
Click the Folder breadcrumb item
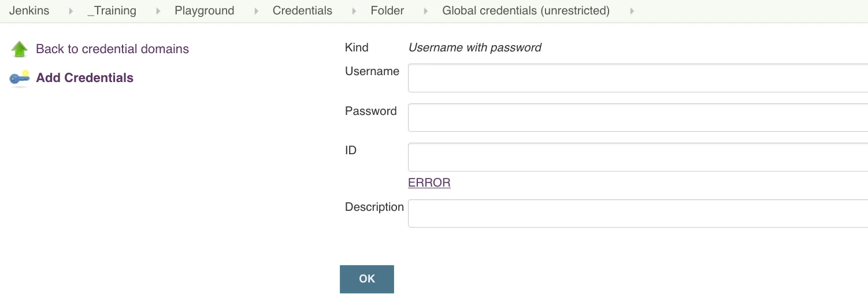click(x=387, y=11)
